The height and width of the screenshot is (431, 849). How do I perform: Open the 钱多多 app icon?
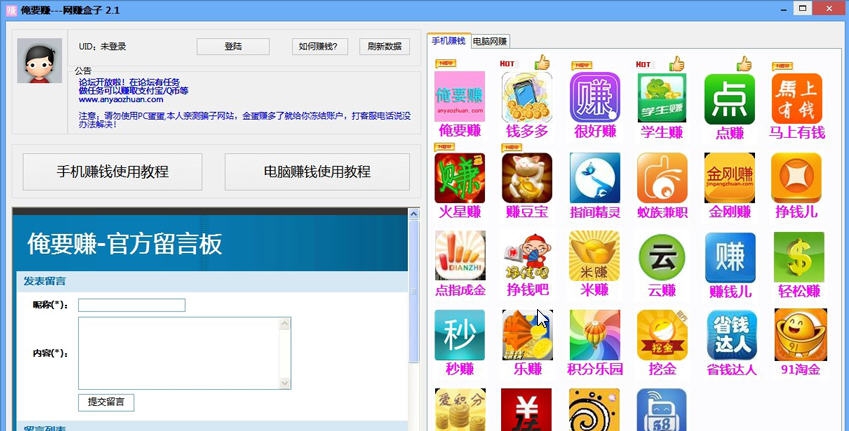tap(527, 97)
